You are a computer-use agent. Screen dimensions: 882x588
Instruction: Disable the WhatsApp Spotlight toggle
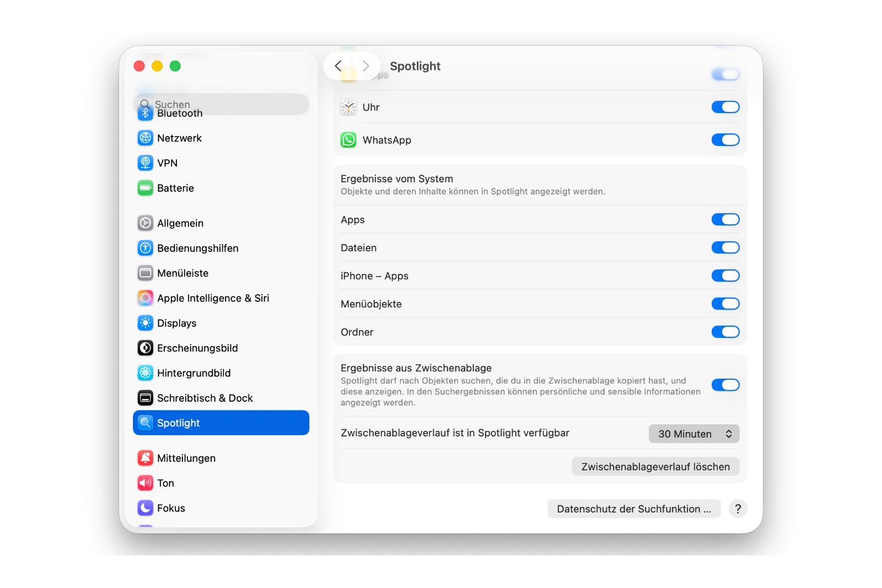click(x=725, y=139)
